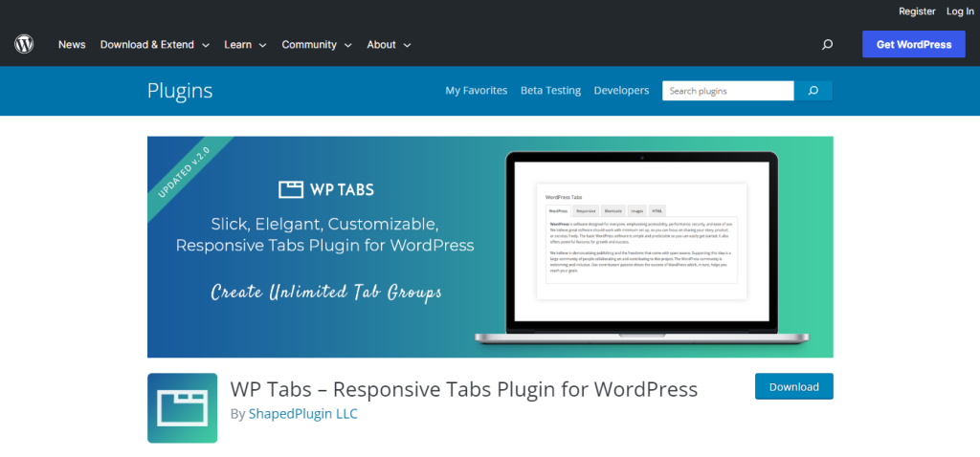Expand the About dropdown menu
The image size is (980, 457).
pyautogui.click(x=389, y=44)
